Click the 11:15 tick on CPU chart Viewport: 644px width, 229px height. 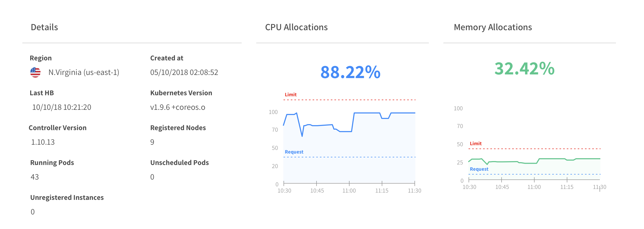pos(382,191)
